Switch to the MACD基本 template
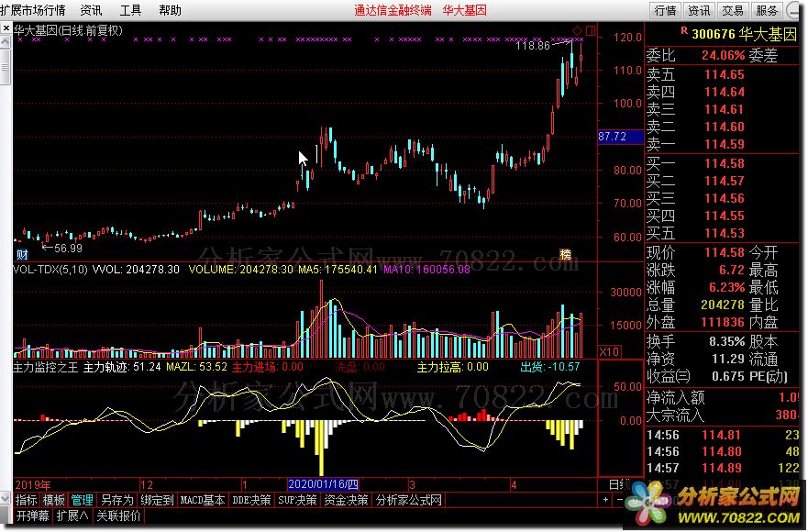 point(203,500)
